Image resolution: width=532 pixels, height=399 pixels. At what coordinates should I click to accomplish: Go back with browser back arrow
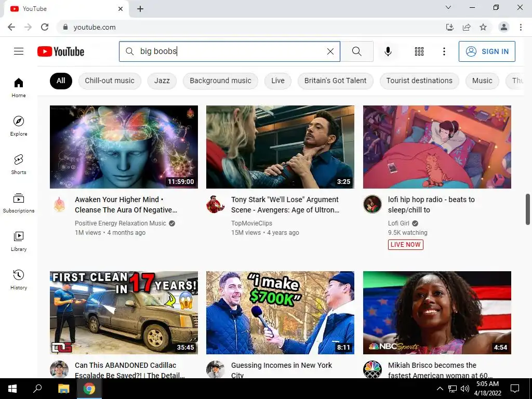point(11,27)
